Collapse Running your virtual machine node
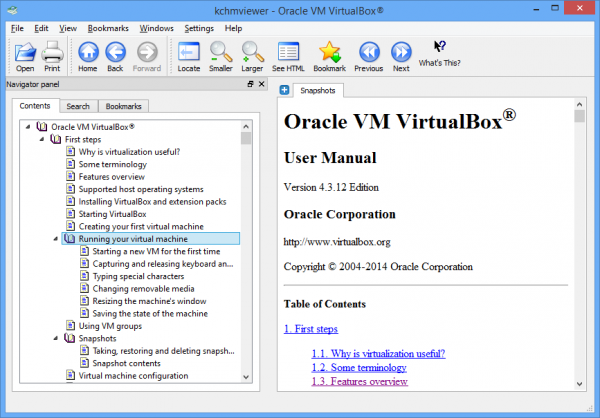Image resolution: width=600 pixels, height=418 pixels. coord(55,239)
